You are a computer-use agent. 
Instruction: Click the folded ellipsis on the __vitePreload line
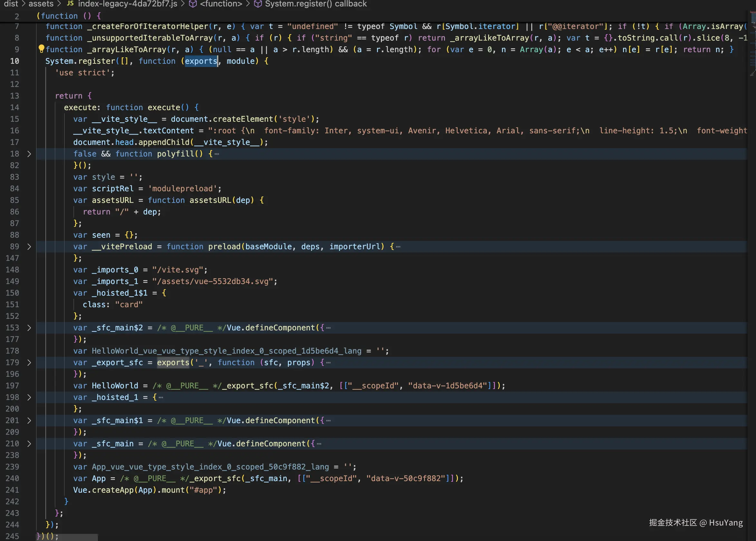coord(398,247)
